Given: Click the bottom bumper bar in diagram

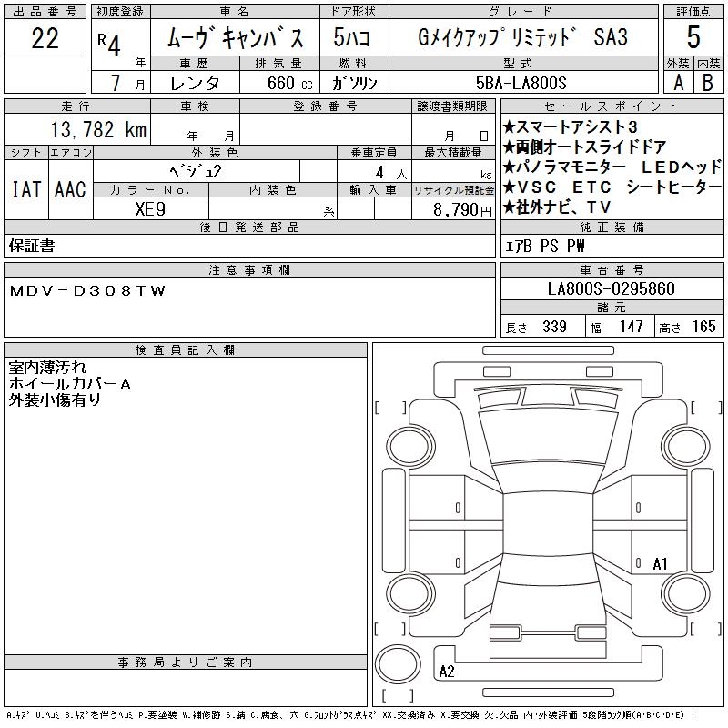Looking at the screenshot, I should (x=548, y=693).
